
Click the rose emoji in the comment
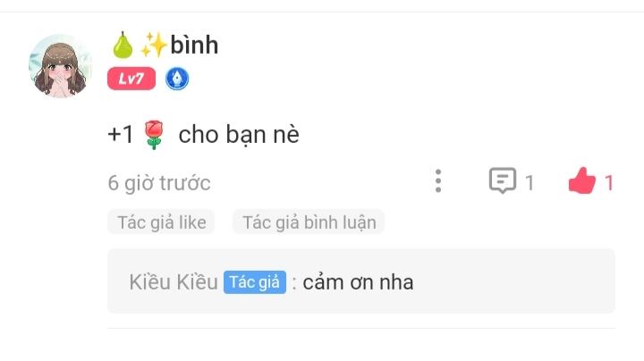(x=155, y=136)
